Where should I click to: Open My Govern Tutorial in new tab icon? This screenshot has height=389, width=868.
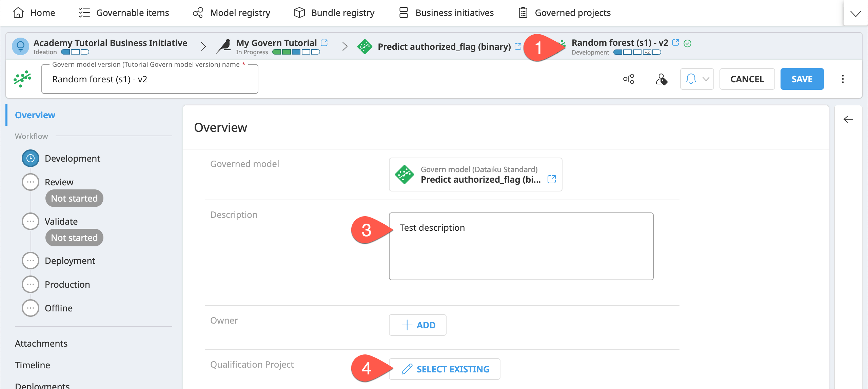click(x=324, y=43)
